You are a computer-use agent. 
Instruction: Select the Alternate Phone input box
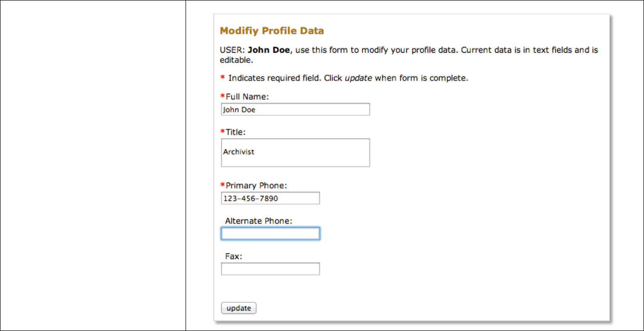click(270, 234)
